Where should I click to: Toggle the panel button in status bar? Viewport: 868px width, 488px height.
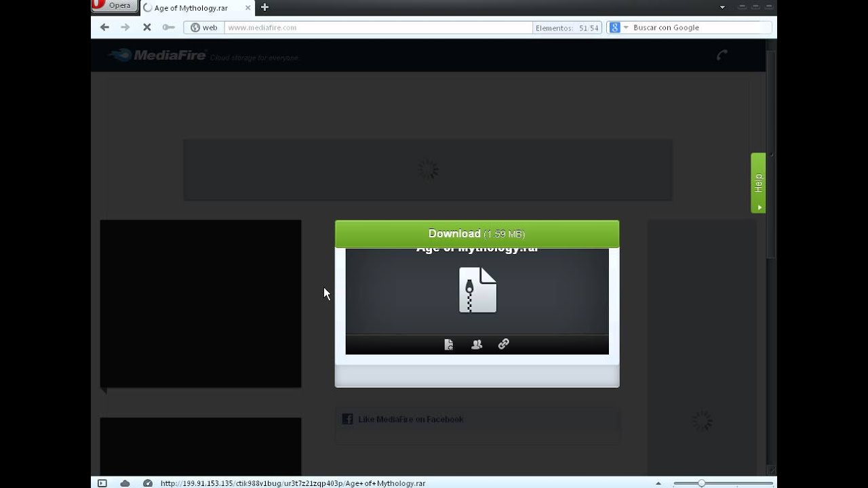tap(102, 483)
